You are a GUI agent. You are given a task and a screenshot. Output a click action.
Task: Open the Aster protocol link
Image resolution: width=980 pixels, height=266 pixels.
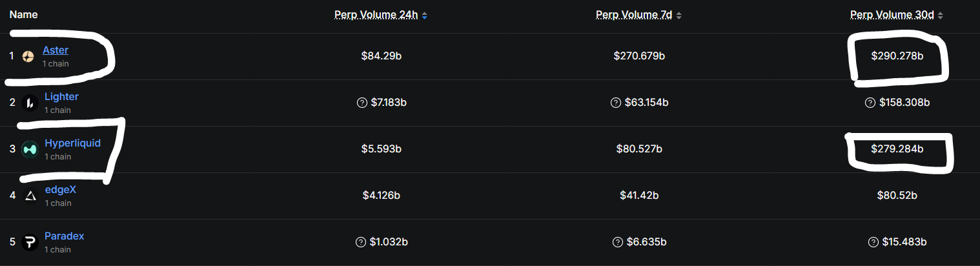(56, 50)
